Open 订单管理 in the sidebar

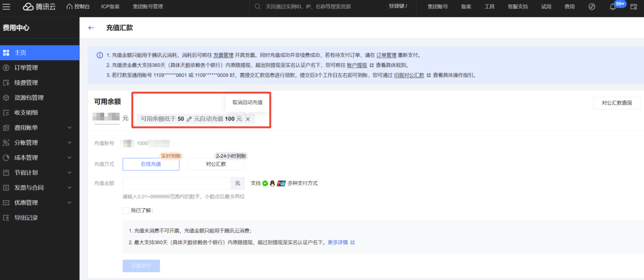26,68
